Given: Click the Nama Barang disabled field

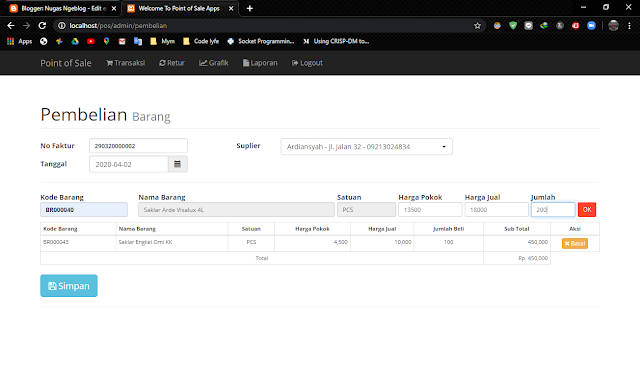Looking at the screenshot, I should point(236,210).
